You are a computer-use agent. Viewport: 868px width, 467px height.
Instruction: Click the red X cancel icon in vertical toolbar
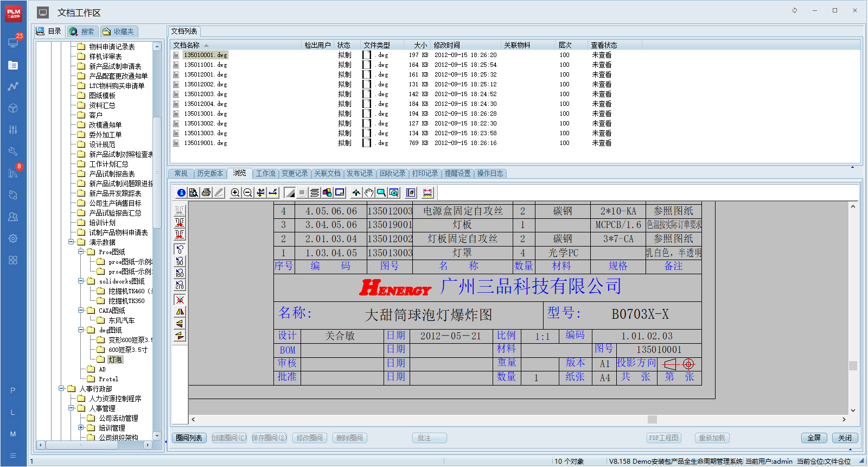coord(180,300)
